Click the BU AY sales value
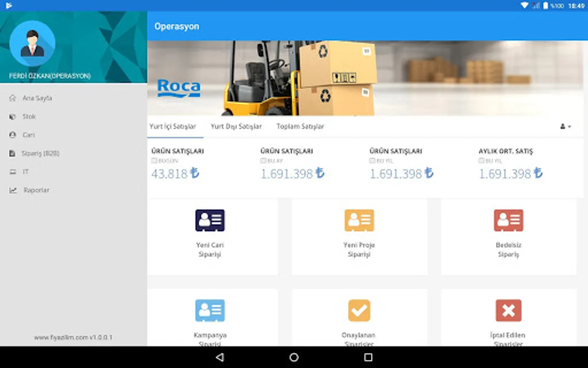The width and height of the screenshot is (588, 368). (x=292, y=174)
